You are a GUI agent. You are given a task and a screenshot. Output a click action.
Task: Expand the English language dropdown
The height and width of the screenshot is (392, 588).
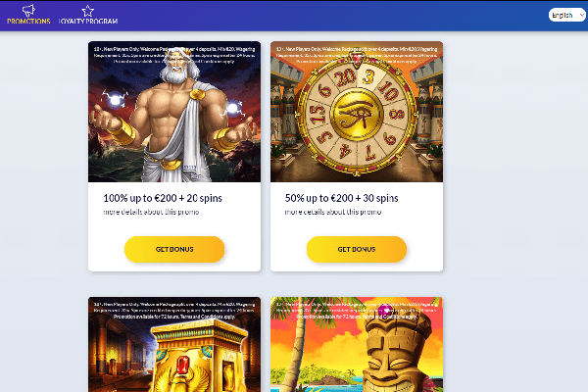(567, 15)
